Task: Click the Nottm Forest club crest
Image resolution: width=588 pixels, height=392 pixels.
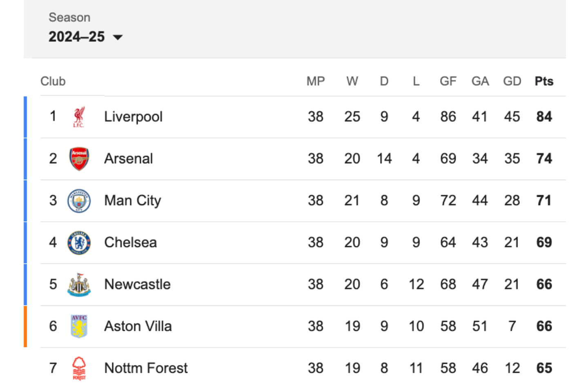Action: tap(79, 368)
